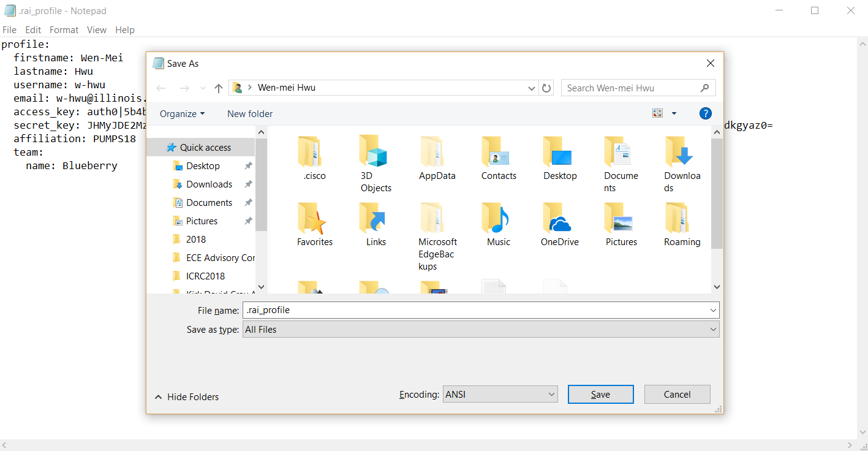Image resolution: width=868 pixels, height=451 pixels.
Task: Open Notepad Format menu
Action: pyautogui.click(x=64, y=29)
